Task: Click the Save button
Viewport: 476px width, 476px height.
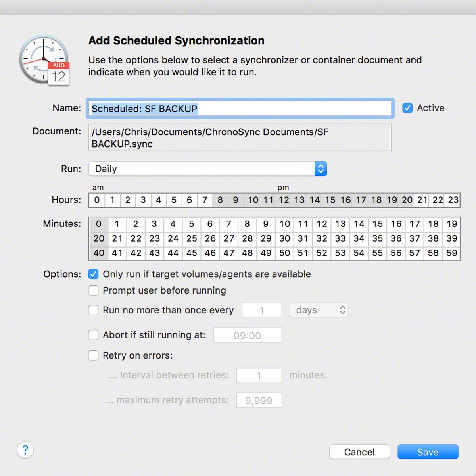Action: pos(428,452)
